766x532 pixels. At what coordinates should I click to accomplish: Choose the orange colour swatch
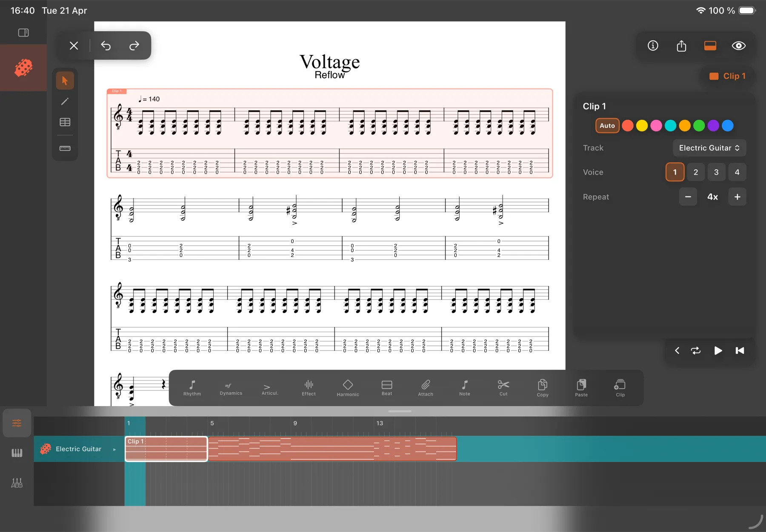pos(685,125)
